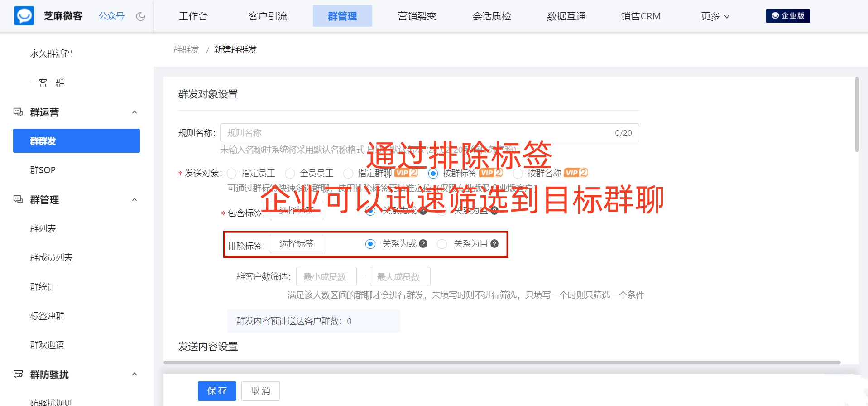Viewport: 868px width, 406px height.
Task: Open the 工作台 tab
Action: [x=193, y=16]
